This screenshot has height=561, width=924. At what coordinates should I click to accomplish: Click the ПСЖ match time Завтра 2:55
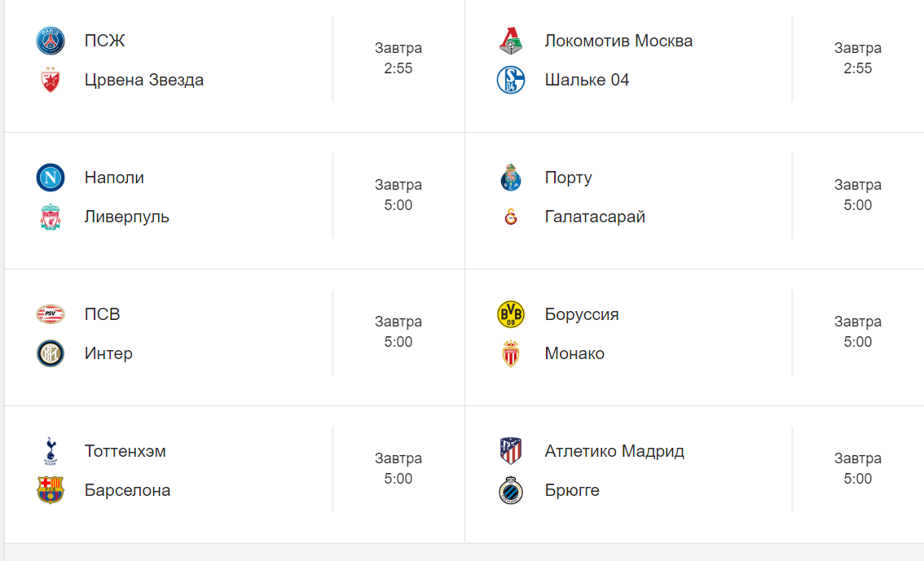click(x=398, y=59)
